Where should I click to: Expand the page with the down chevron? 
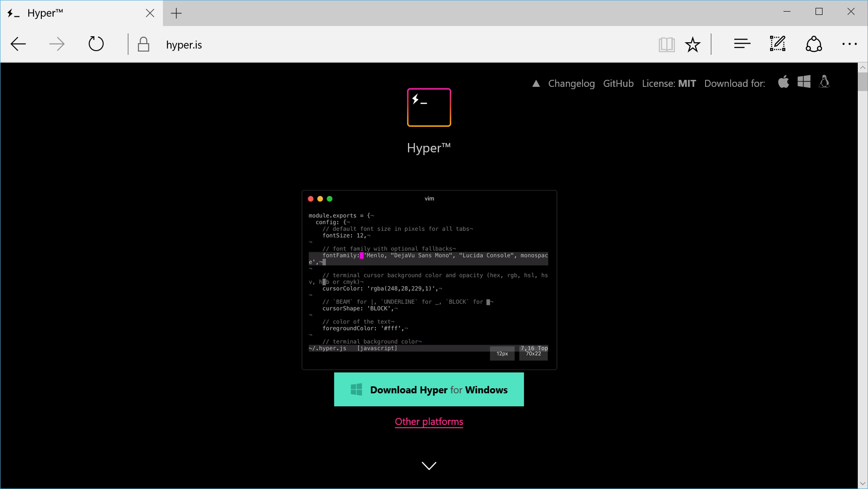(x=428, y=465)
